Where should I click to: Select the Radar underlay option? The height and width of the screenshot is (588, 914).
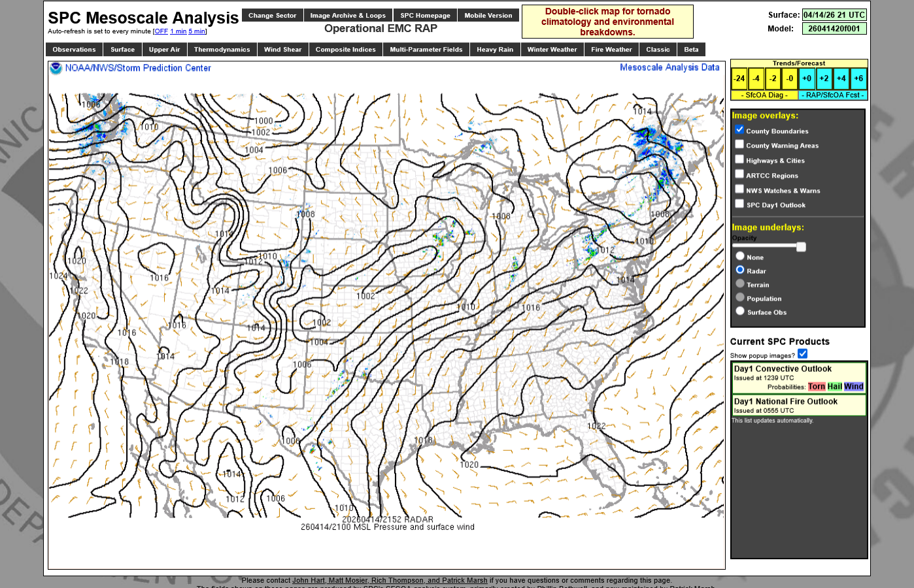click(740, 270)
